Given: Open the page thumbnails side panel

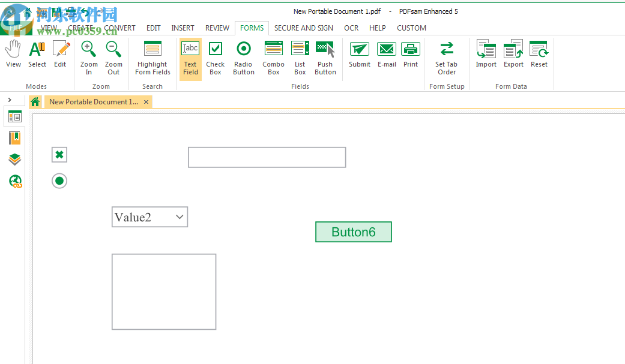Looking at the screenshot, I should click(15, 117).
